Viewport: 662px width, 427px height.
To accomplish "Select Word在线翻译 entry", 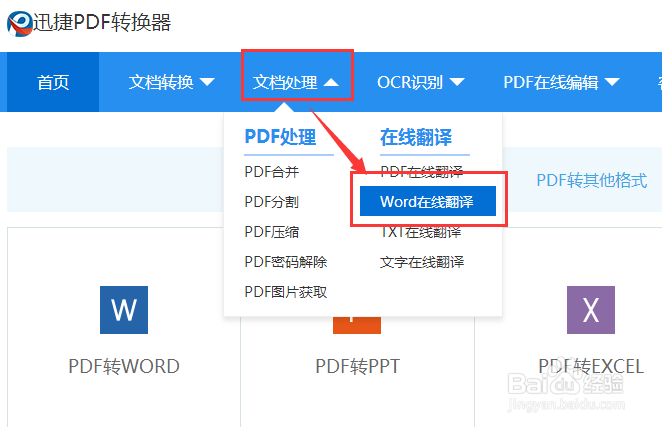I will click(428, 201).
